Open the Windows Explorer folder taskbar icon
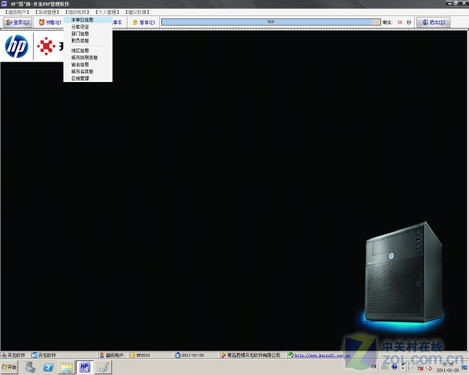This screenshot has width=469, height=375. pyautogui.click(x=67, y=367)
